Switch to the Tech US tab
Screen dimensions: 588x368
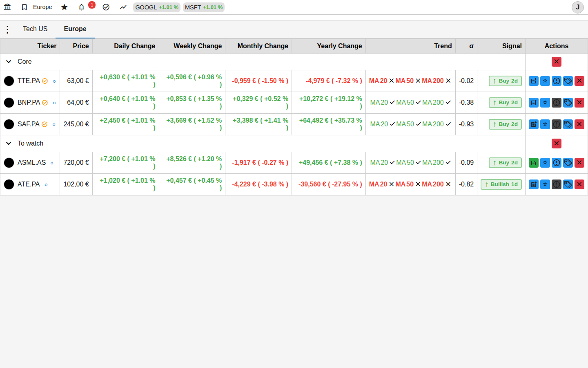35,29
